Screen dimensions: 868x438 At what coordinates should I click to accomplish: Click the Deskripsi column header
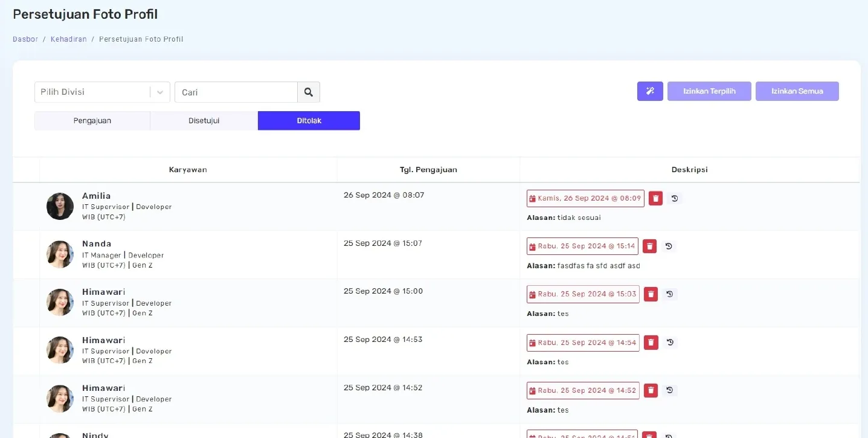[689, 170]
